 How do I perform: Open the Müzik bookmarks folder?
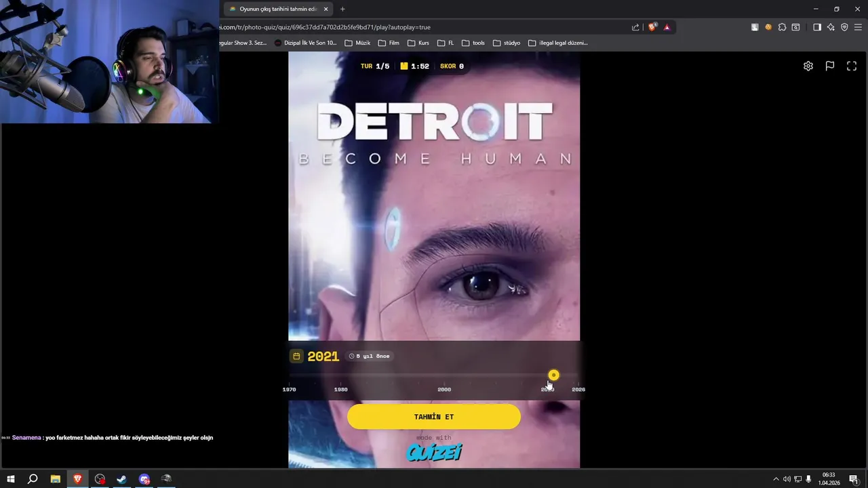(x=357, y=43)
